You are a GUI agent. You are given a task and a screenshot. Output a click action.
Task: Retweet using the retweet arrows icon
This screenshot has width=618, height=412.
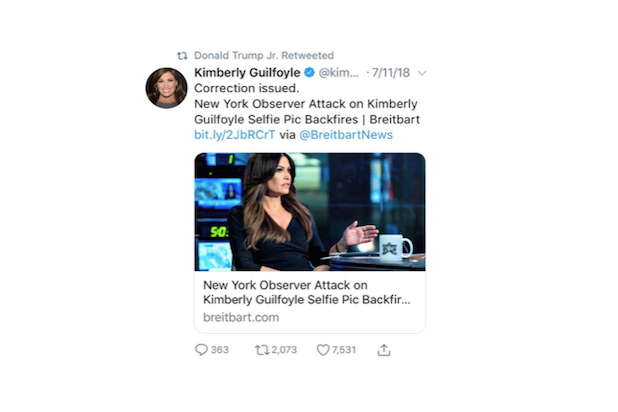pyautogui.click(x=262, y=350)
